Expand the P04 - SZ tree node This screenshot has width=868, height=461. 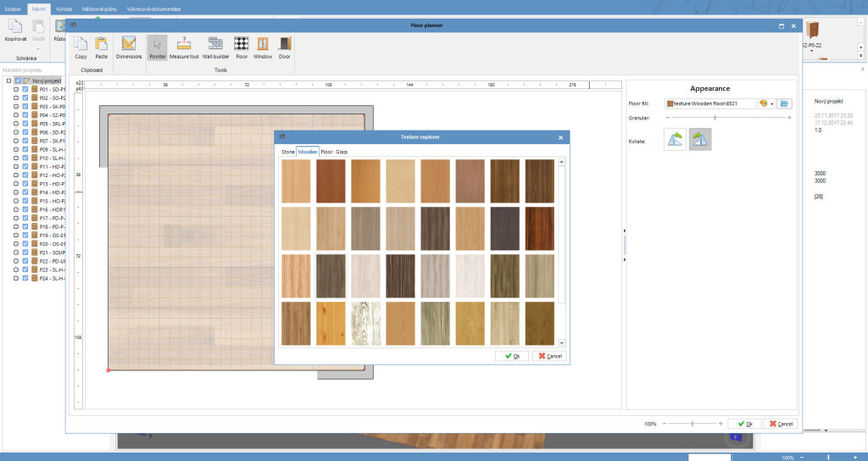(16, 115)
